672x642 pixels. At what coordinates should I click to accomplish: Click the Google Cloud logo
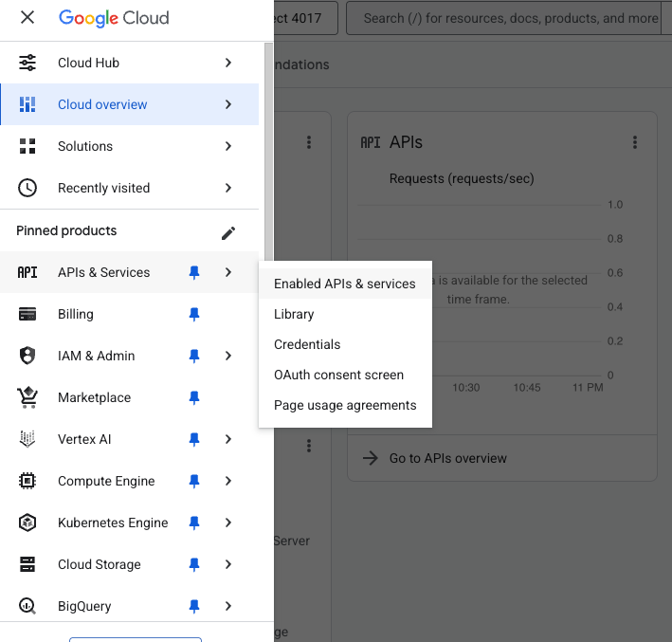pyautogui.click(x=114, y=18)
